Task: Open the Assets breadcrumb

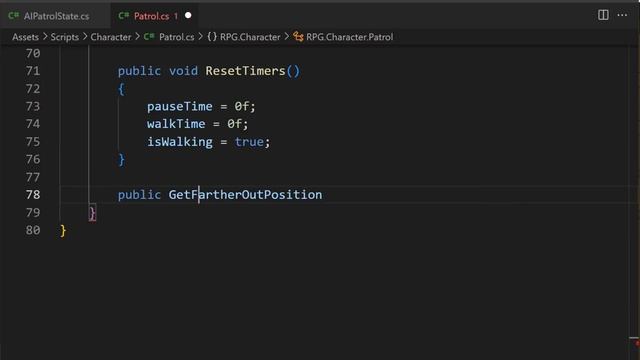Action: (25, 37)
